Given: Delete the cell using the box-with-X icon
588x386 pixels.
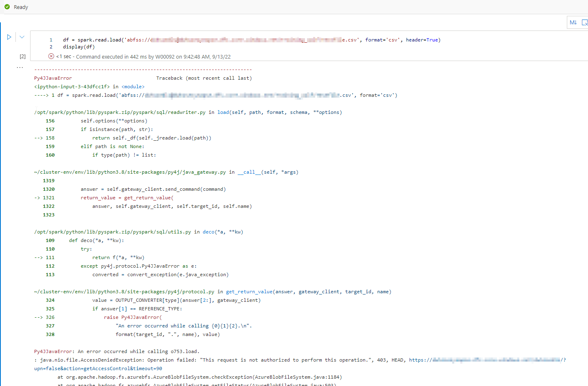Looking at the screenshot, I should point(586,22).
